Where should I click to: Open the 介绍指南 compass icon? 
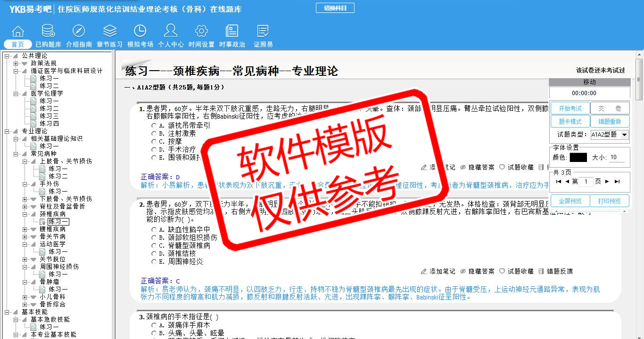coord(79,32)
